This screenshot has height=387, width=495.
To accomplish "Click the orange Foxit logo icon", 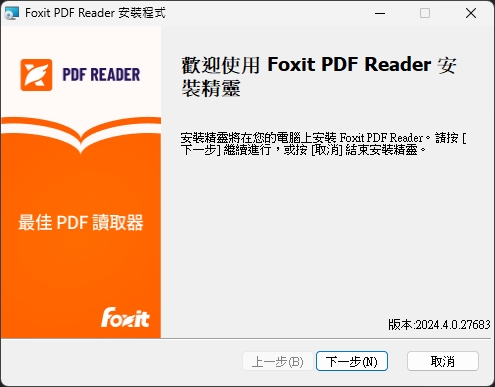I will point(36,75).
